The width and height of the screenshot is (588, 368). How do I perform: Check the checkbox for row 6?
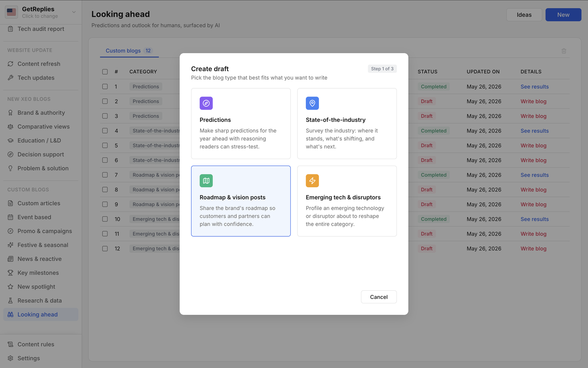click(x=105, y=160)
